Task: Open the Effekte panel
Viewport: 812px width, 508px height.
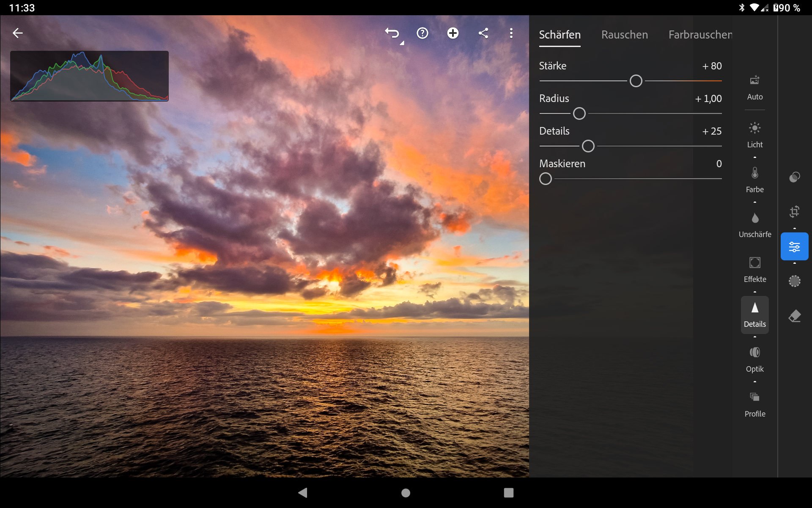Action: (754, 269)
